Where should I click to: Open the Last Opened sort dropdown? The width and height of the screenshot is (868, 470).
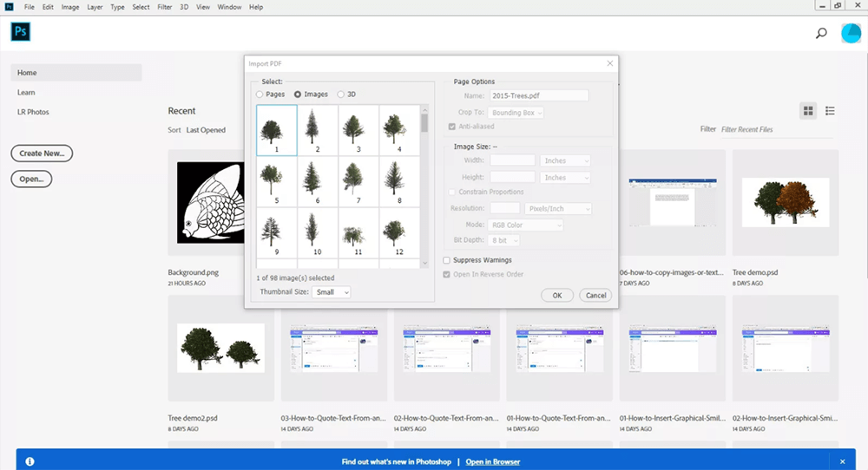207,130
